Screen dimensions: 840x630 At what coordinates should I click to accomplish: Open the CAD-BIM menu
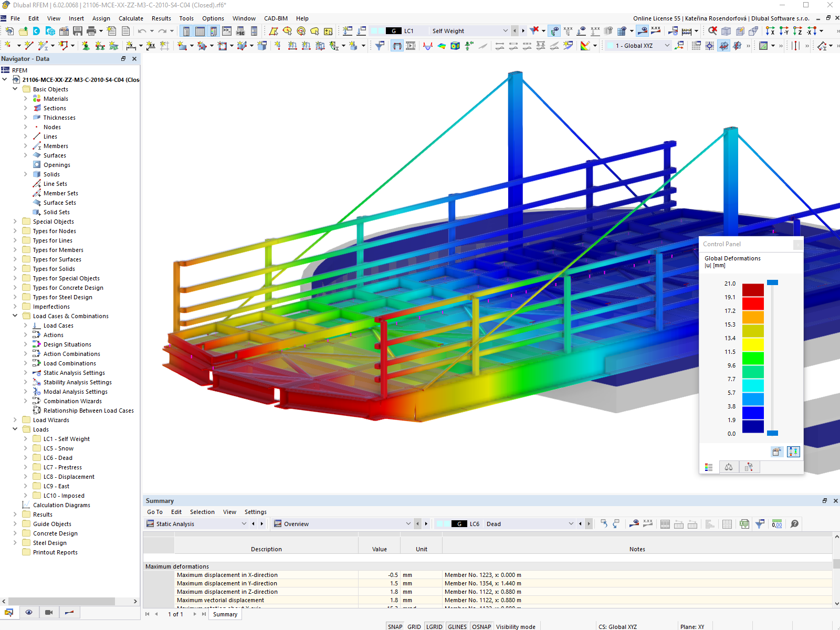(x=276, y=18)
